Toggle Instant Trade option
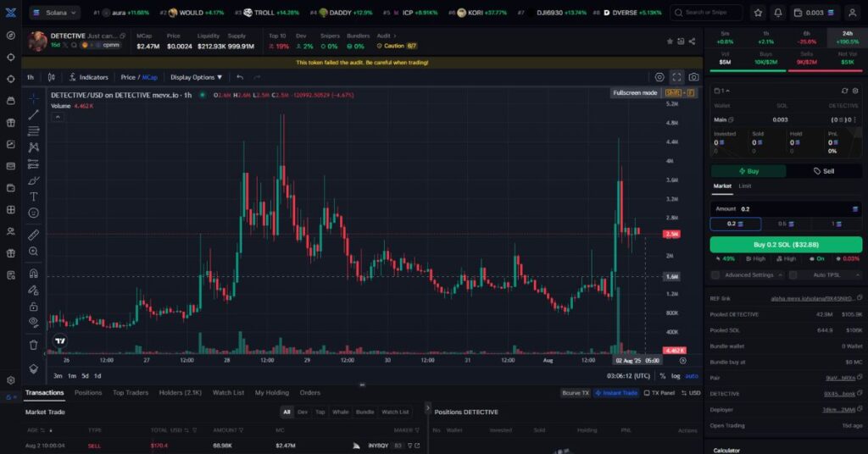The width and height of the screenshot is (868, 454). (616, 393)
